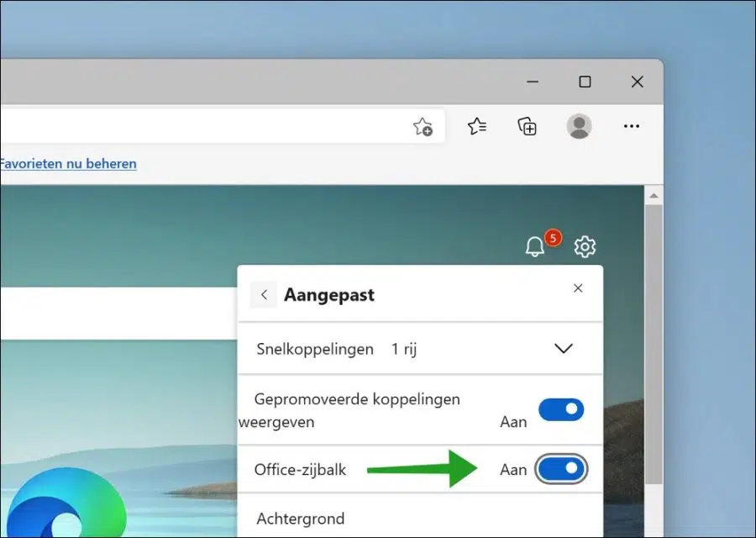Viewport: 756px width, 538px height.
Task: Toggle Gepromoveerde koppelingen weergeven switch
Action: click(561, 409)
